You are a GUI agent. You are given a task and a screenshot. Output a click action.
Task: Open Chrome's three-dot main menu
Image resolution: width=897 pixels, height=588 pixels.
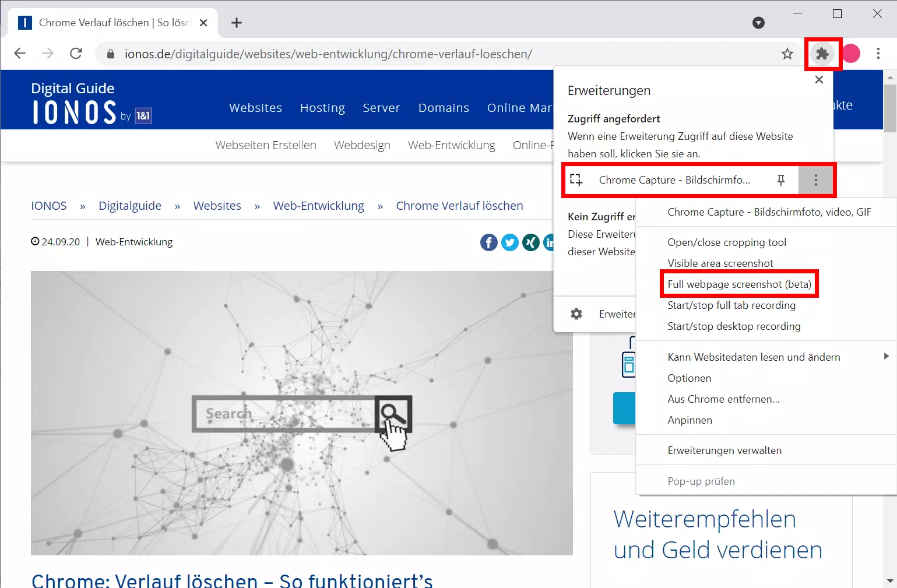click(x=878, y=54)
